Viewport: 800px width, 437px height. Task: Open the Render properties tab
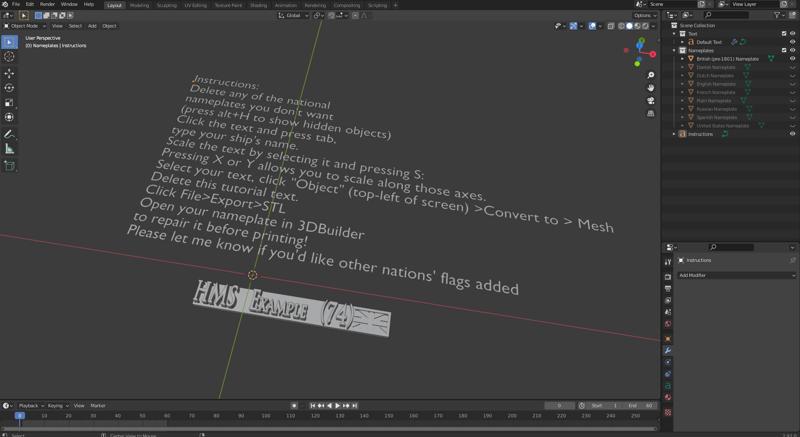click(668, 276)
